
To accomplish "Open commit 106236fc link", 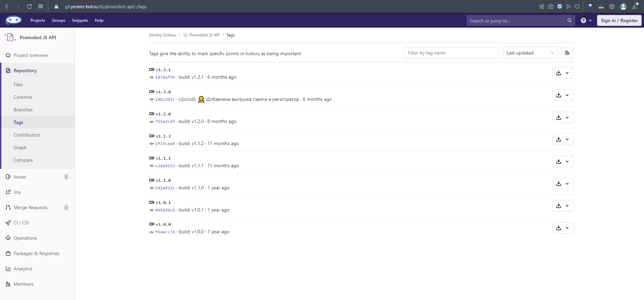I will 165,99.
